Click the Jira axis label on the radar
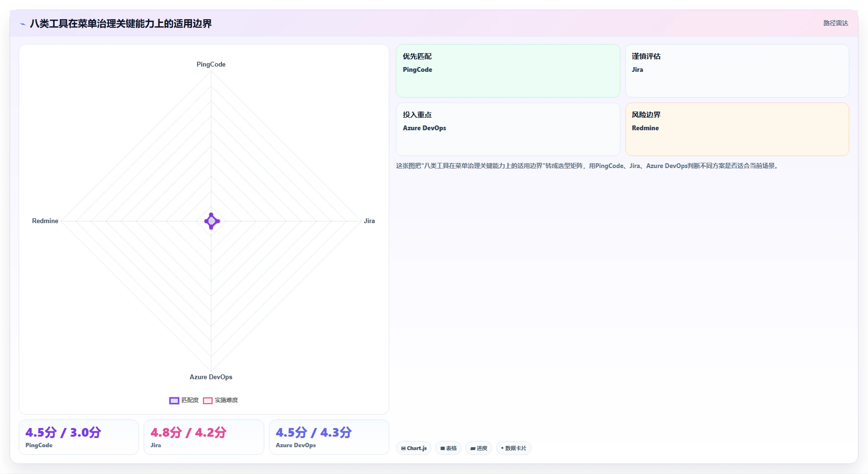The width and height of the screenshot is (868, 474). 369,221
